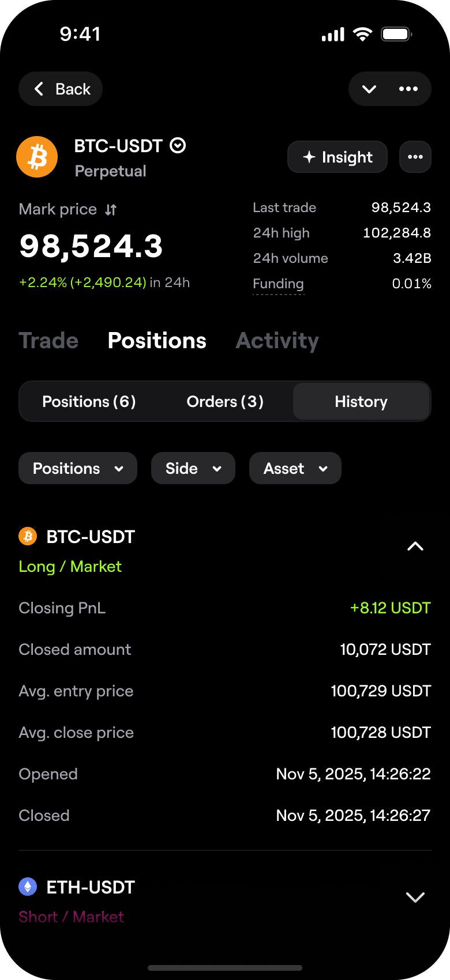This screenshot has height=980, width=450.
Task: Tap the Bitcoin logo beside BTC-USDT Perpetual
Action: tap(37, 157)
